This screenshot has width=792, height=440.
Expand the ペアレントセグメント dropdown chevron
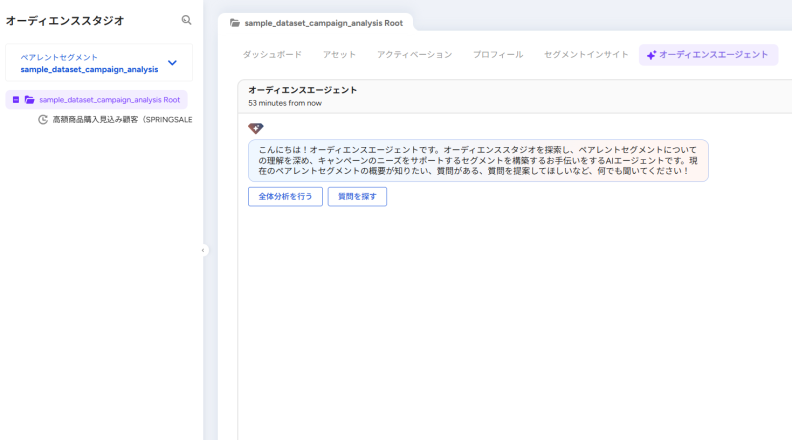click(x=172, y=63)
